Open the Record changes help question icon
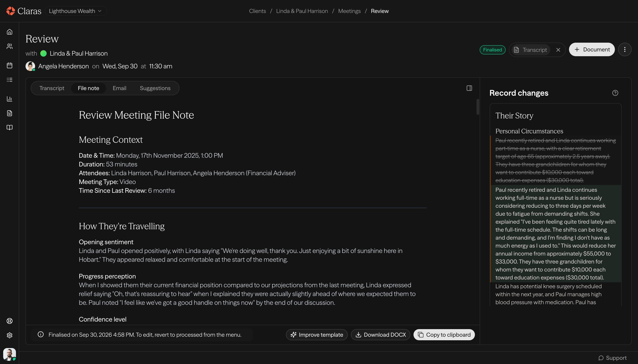638x364 pixels. coord(615,93)
